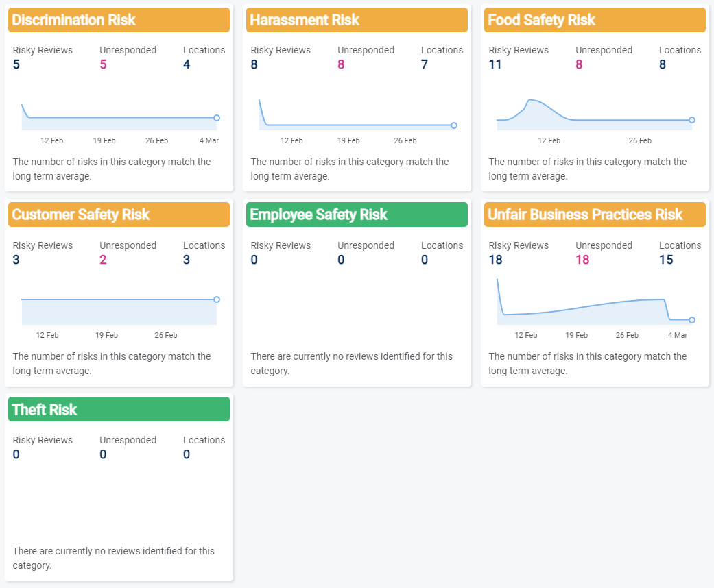View the 15 locations in Unfair Business Practices
This screenshot has height=588, width=714.
pos(666,260)
